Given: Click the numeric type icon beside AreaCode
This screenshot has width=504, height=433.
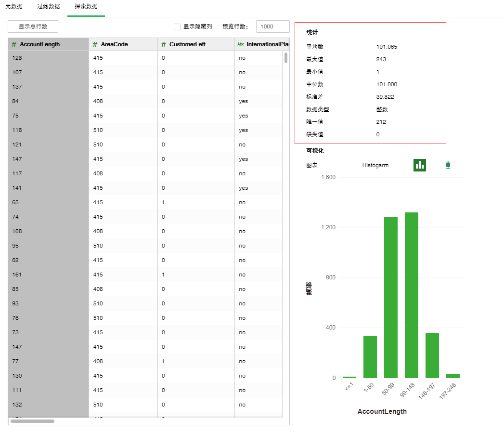Looking at the screenshot, I should (95, 44).
